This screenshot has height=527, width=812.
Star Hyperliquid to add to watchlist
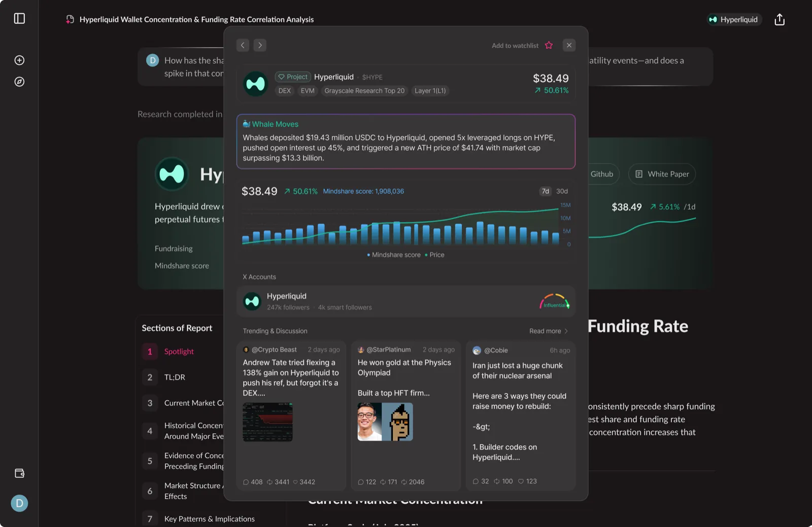point(549,45)
